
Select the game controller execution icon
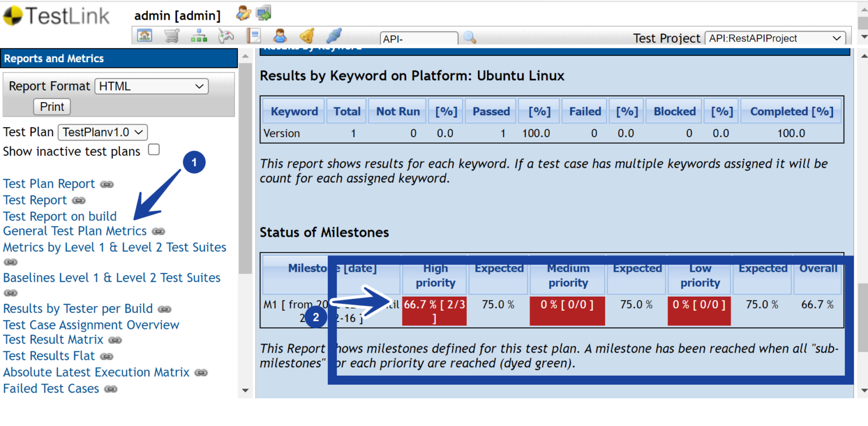click(x=226, y=35)
